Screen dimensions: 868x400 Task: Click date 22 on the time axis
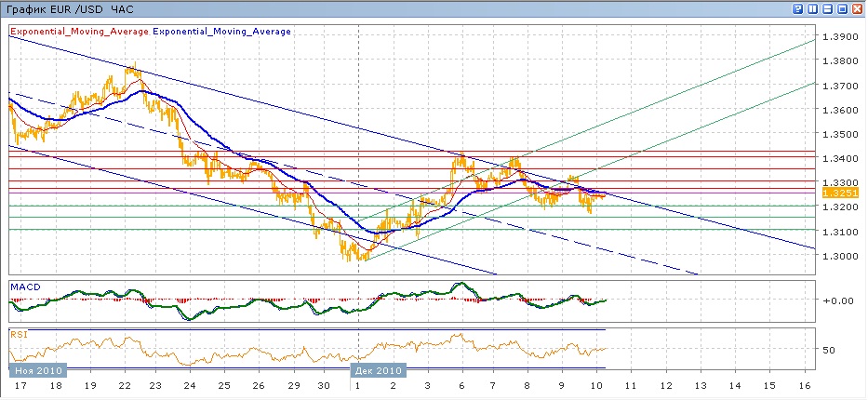pos(125,385)
